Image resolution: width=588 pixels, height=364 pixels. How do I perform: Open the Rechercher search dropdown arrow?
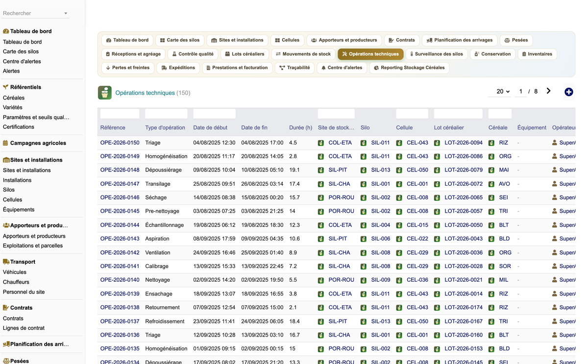point(66,13)
